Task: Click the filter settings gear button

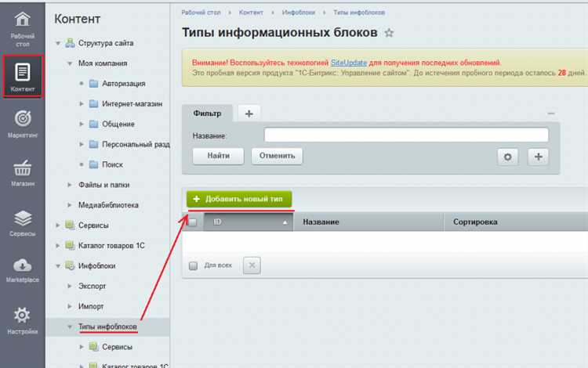Action: click(508, 157)
